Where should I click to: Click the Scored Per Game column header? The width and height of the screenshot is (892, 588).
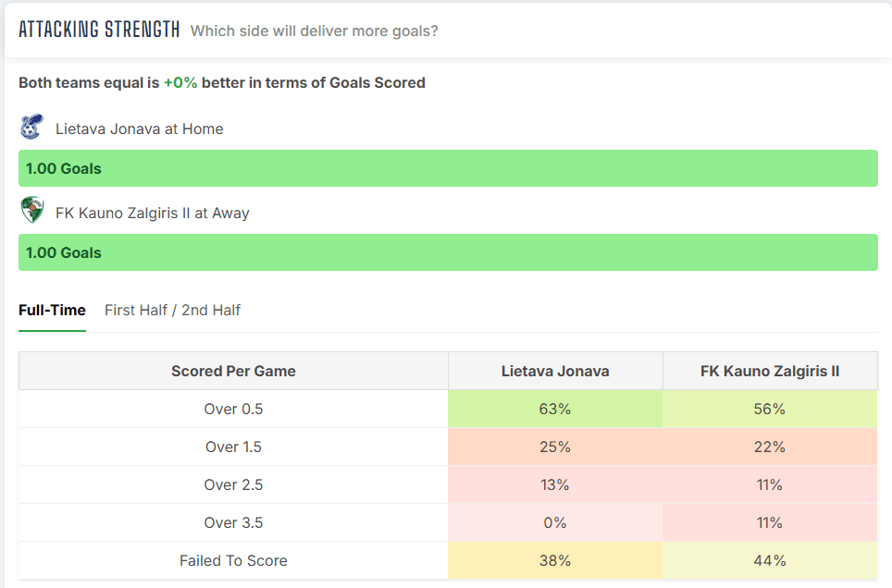pos(234,371)
